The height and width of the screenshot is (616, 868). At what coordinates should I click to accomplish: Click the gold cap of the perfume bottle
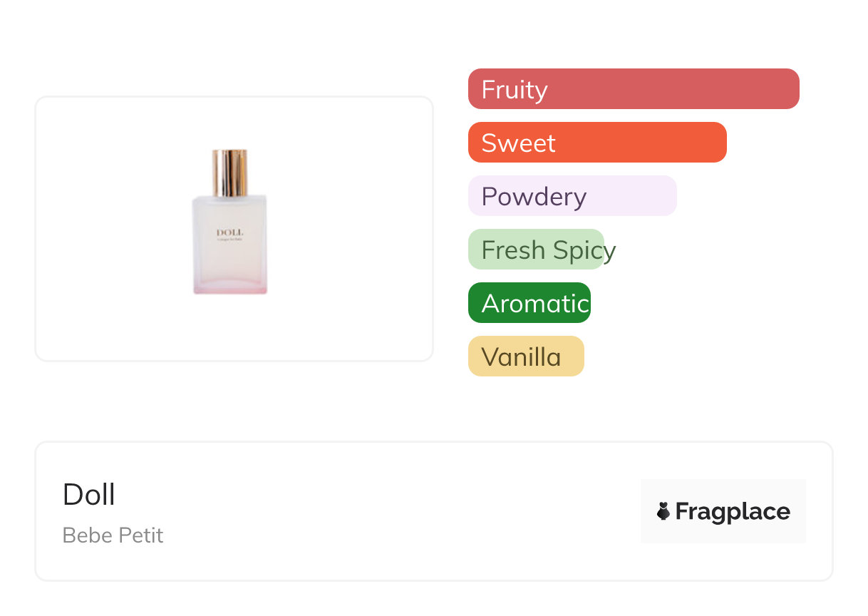pyautogui.click(x=229, y=172)
